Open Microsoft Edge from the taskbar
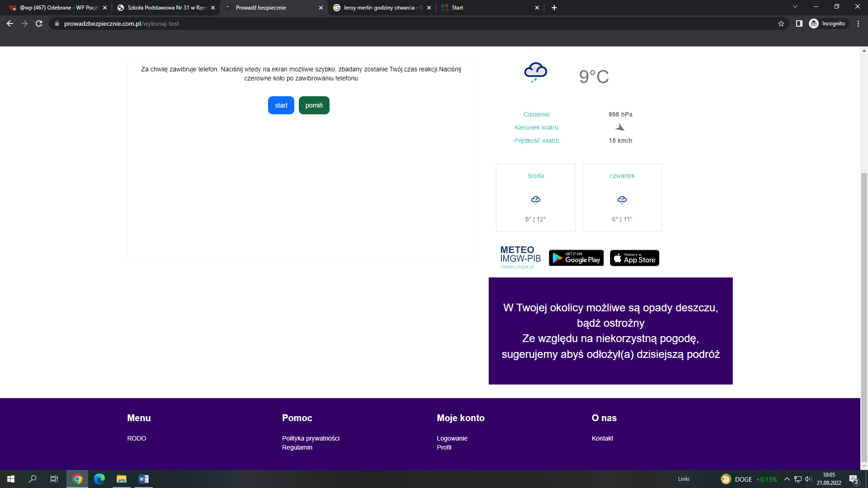Viewport: 868px width, 488px height. pyautogui.click(x=99, y=479)
